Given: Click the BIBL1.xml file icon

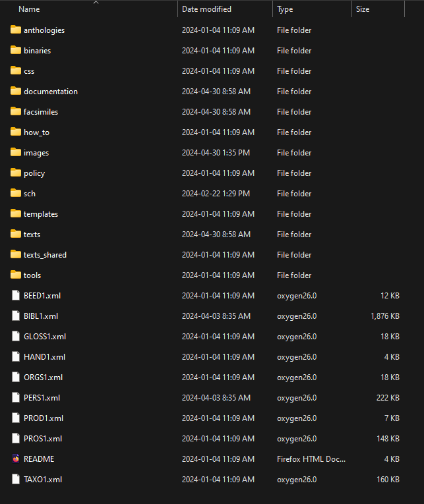Looking at the screenshot, I should pos(15,316).
